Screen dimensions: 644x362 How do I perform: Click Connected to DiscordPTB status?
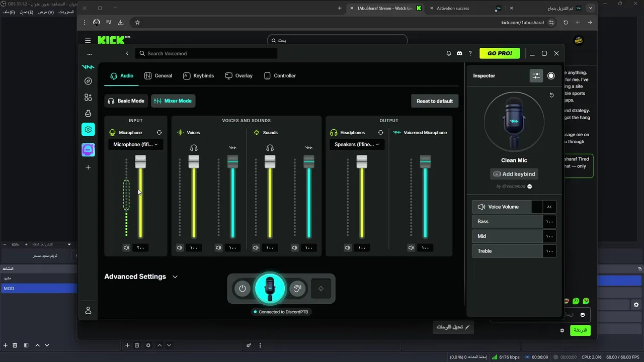pyautogui.click(x=281, y=312)
